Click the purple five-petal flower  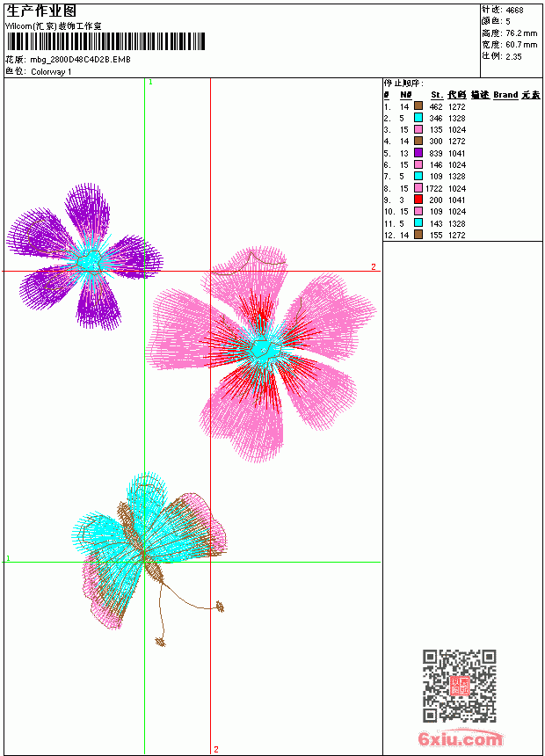[85, 257]
